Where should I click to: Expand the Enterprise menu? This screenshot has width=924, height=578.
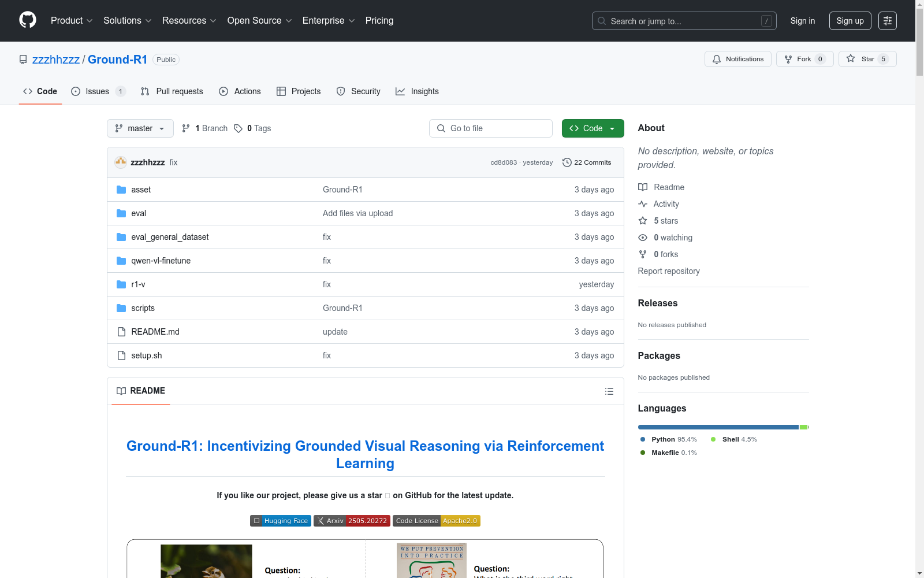(329, 21)
